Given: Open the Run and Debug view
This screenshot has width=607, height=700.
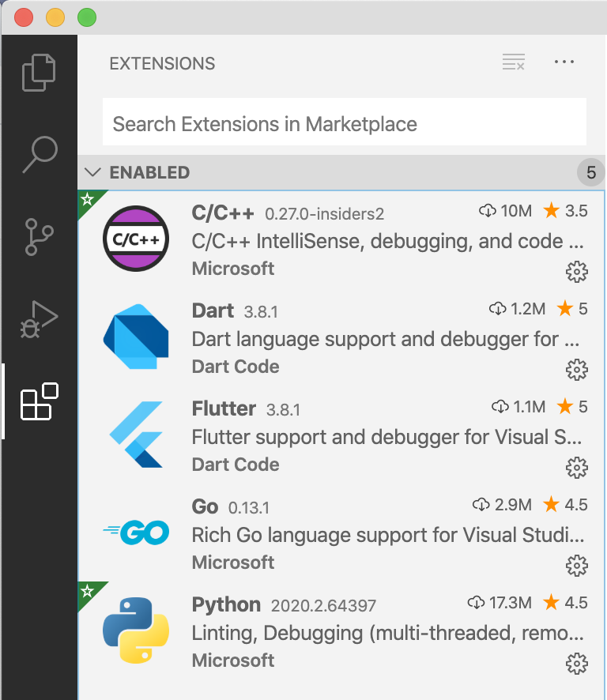Looking at the screenshot, I should [39, 319].
